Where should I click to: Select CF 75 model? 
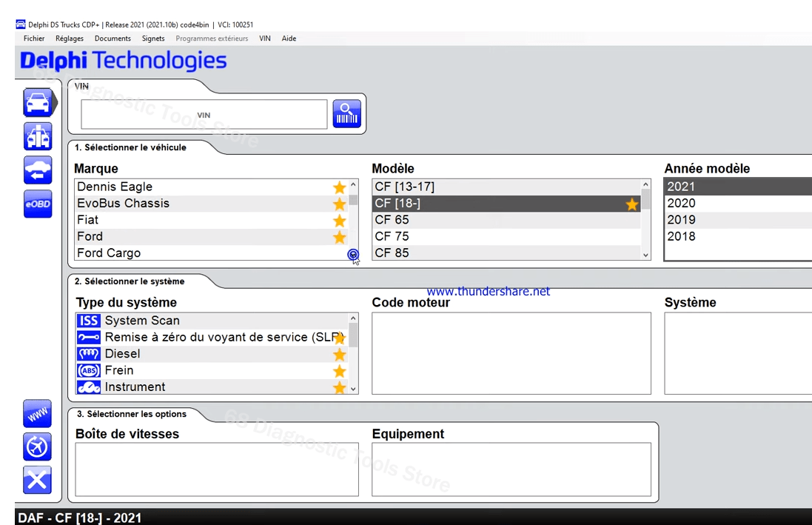pyautogui.click(x=506, y=237)
